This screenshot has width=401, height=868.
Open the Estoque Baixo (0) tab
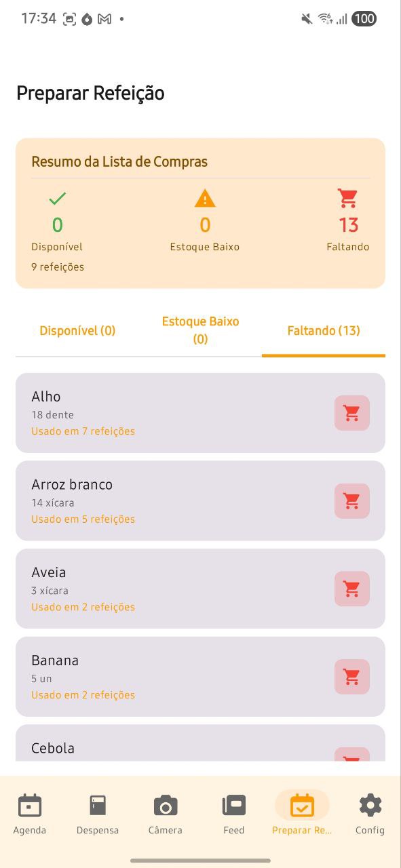pyautogui.click(x=200, y=330)
